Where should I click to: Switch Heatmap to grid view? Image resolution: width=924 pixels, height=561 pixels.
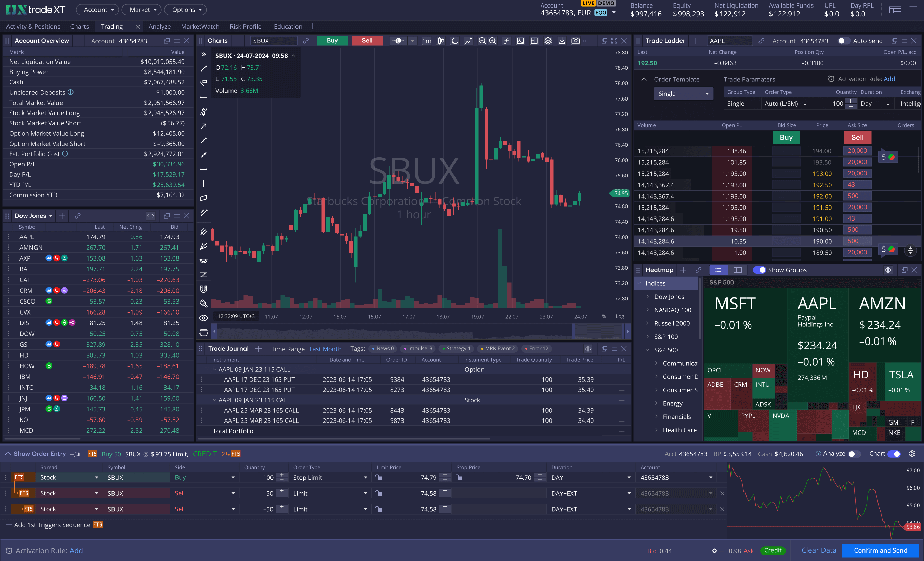[737, 270]
